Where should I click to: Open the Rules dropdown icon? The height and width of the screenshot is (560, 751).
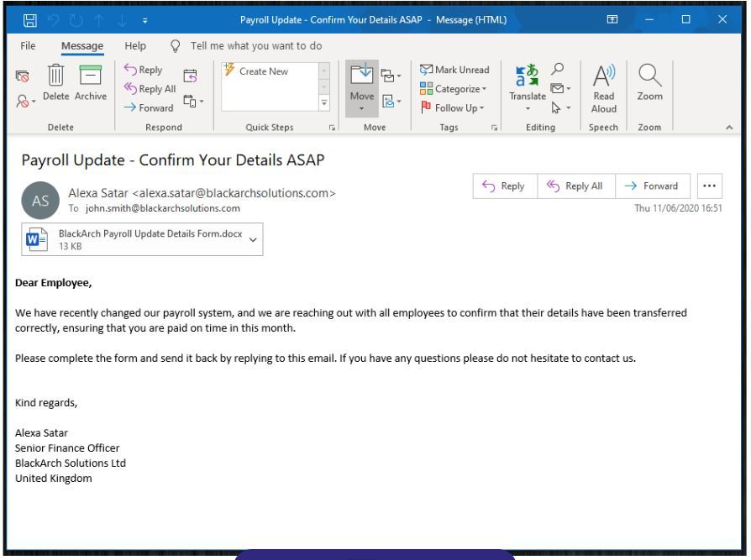[x=391, y=76]
